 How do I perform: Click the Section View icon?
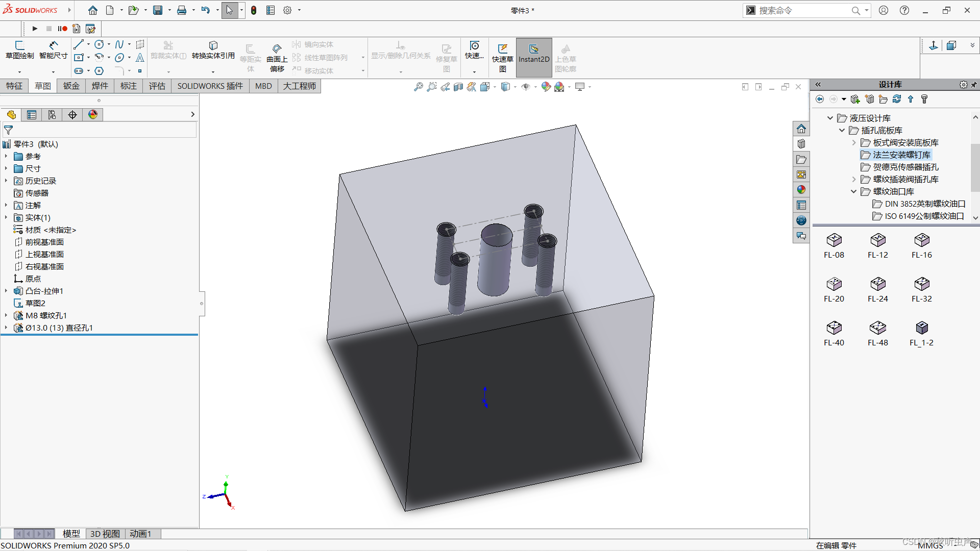[x=458, y=87]
